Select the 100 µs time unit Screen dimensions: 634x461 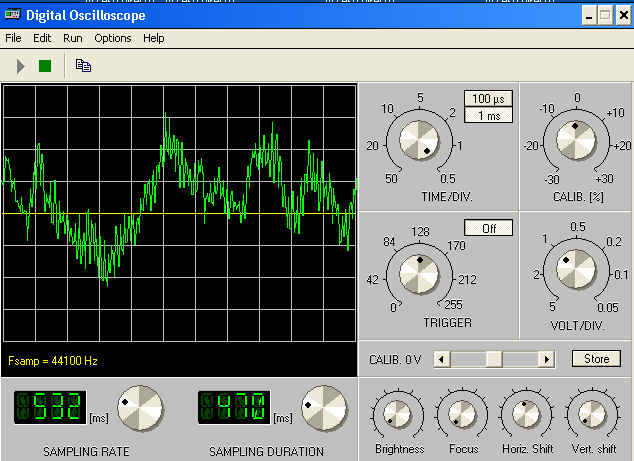(488, 99)
